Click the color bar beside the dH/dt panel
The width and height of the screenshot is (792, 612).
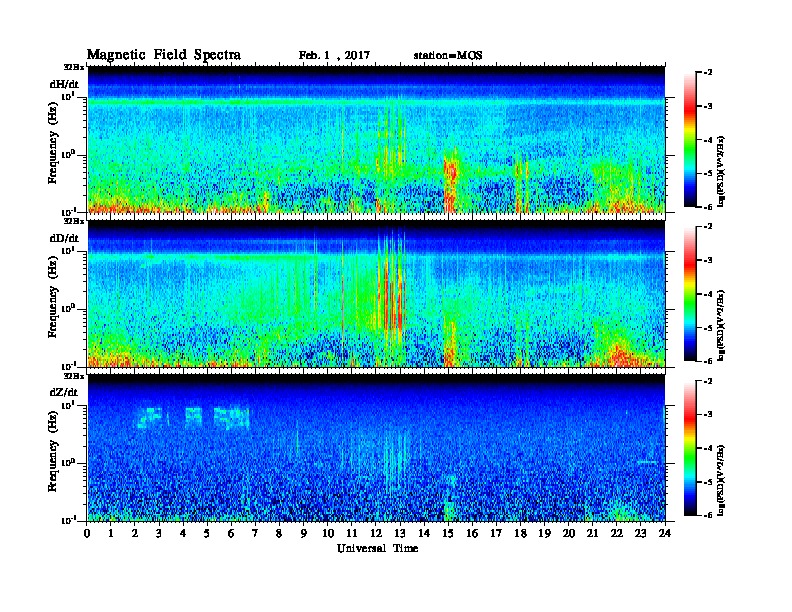(x=690, y=140)
